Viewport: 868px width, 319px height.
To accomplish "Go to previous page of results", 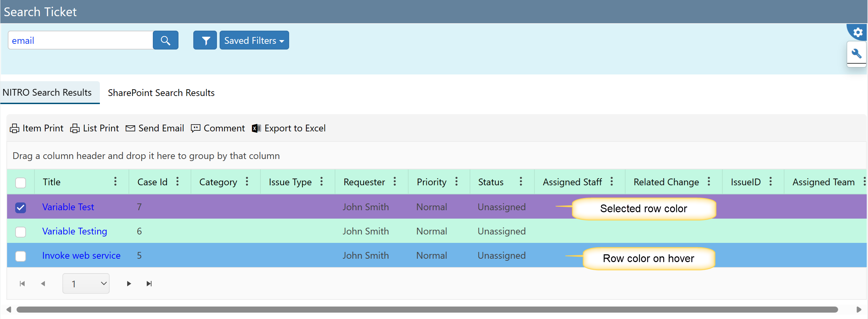I will coord(43,284).
